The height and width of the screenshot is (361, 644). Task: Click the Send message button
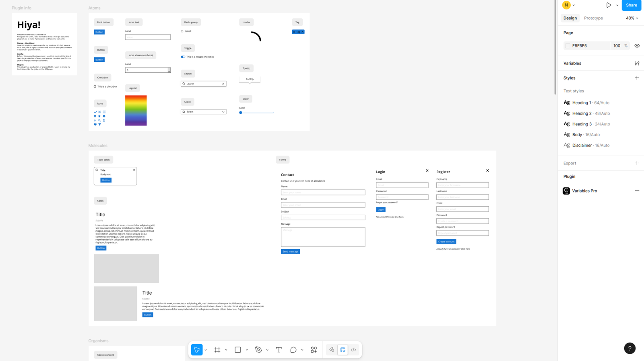pos(290,252)
